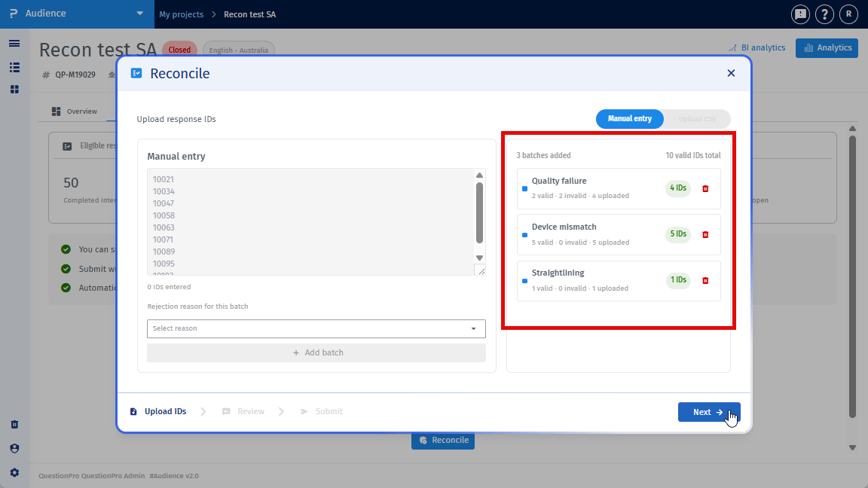868x488 pixels.
Task: Click the '10 valid IDs total' text
Action: click(693, 155)
